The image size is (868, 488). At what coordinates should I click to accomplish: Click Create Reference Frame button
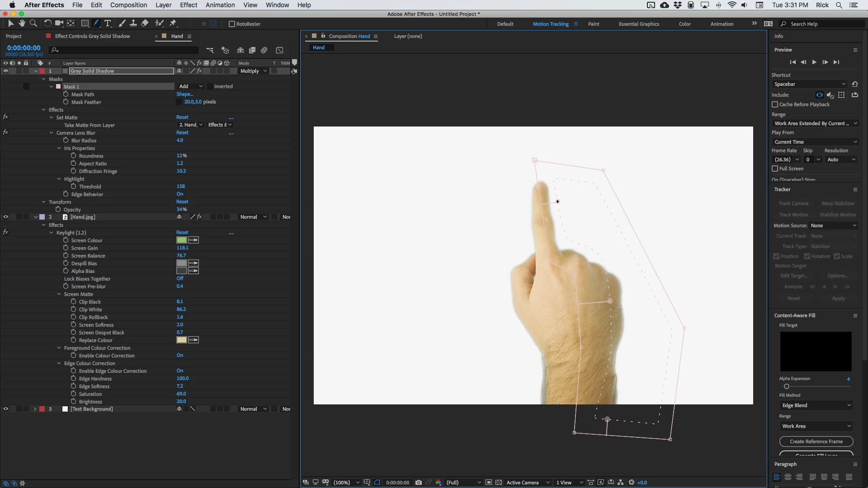click(816, 441)
